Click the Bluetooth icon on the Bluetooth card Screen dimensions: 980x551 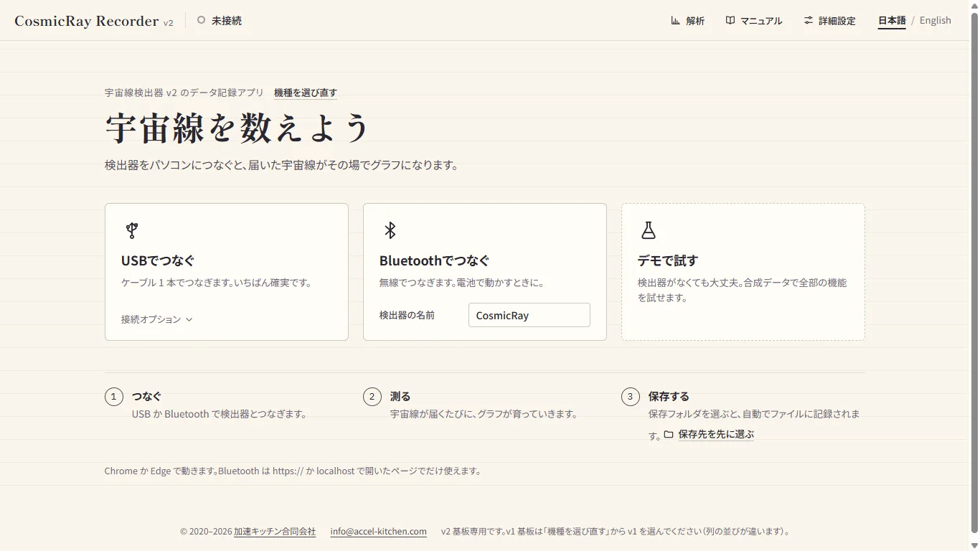(x=390, y=230)
